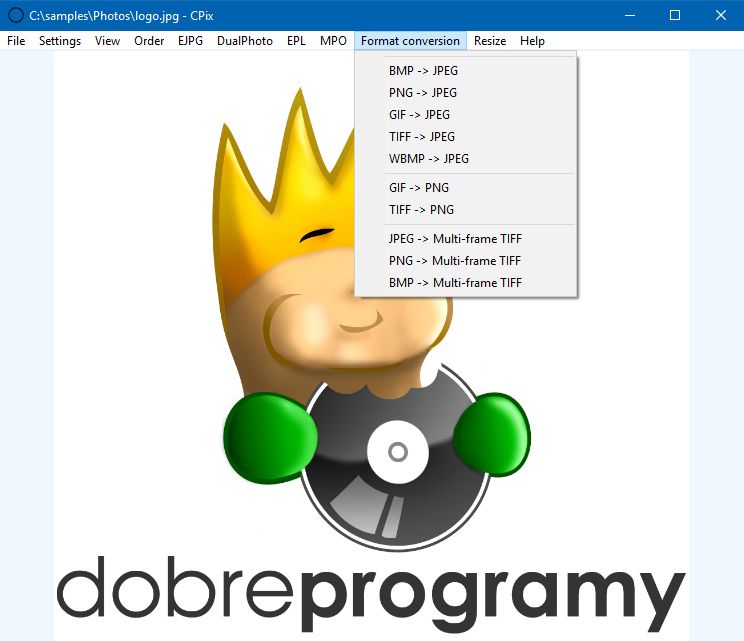
Task: Choose PNG -> JPEG conversion
Action: pos(466,93)
